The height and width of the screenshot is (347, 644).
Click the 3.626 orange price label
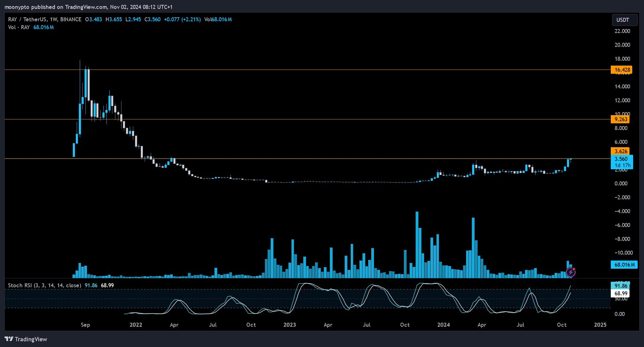620,151
